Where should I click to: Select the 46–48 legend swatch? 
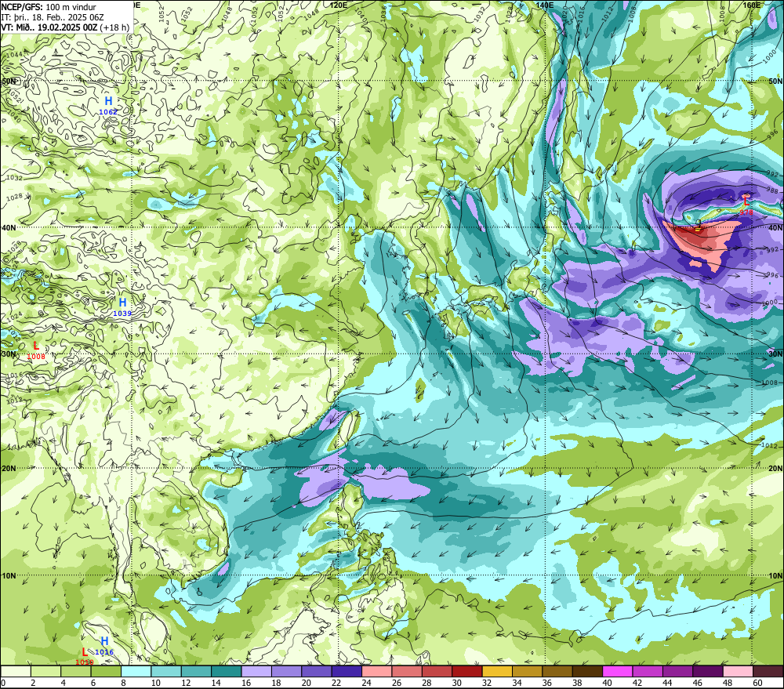tap(707, 671)
